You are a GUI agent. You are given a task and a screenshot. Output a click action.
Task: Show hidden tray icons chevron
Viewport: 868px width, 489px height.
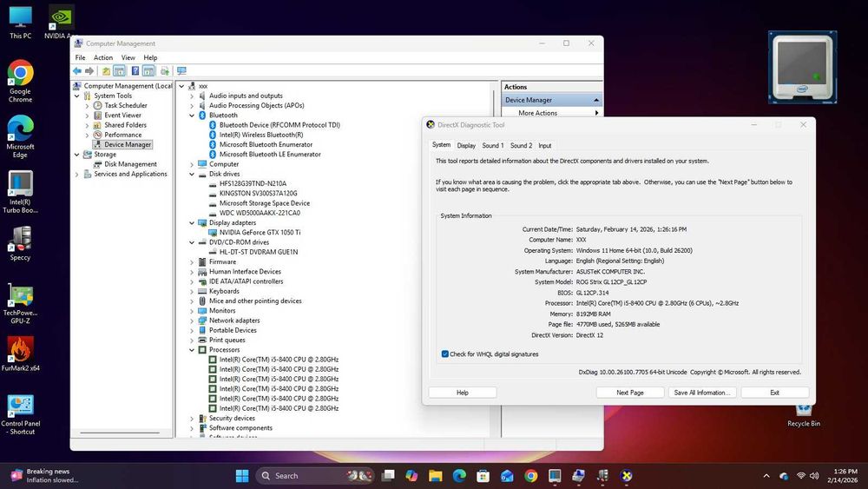click(x=766, y=476)
